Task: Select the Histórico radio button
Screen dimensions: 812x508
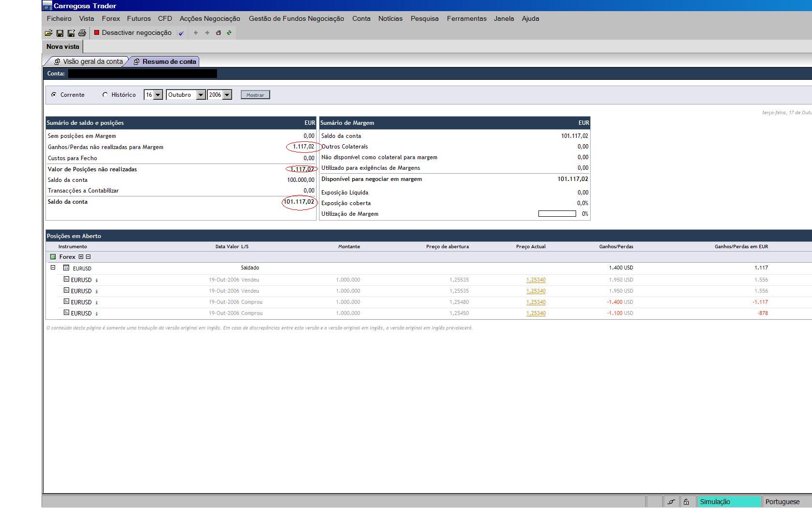Action: point(105,95)
